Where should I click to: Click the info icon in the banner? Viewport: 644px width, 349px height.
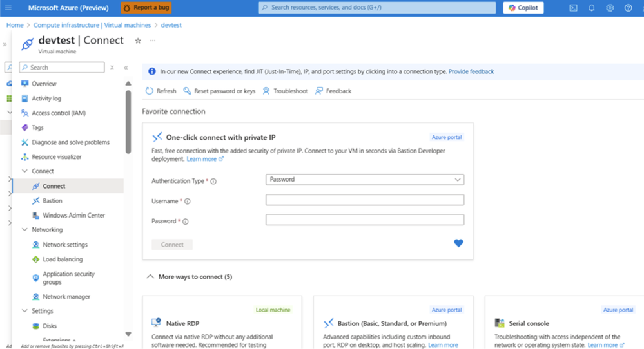click(152, 71)
